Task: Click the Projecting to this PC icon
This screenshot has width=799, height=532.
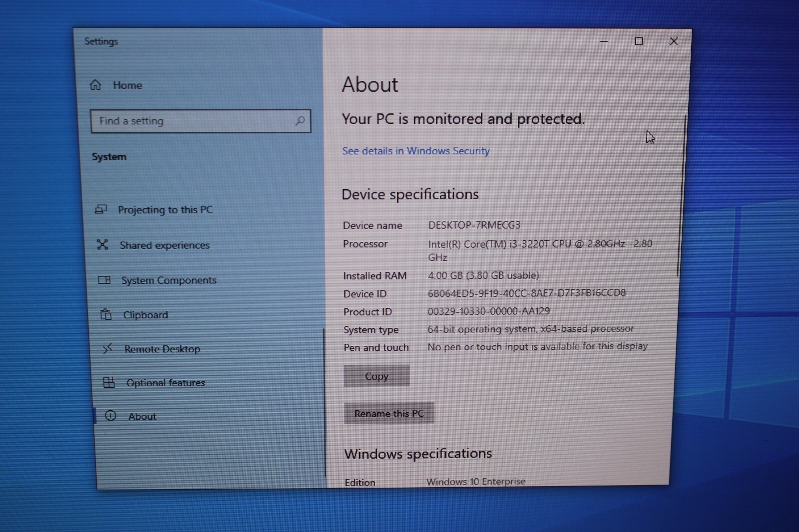Action: coord(101,209)
